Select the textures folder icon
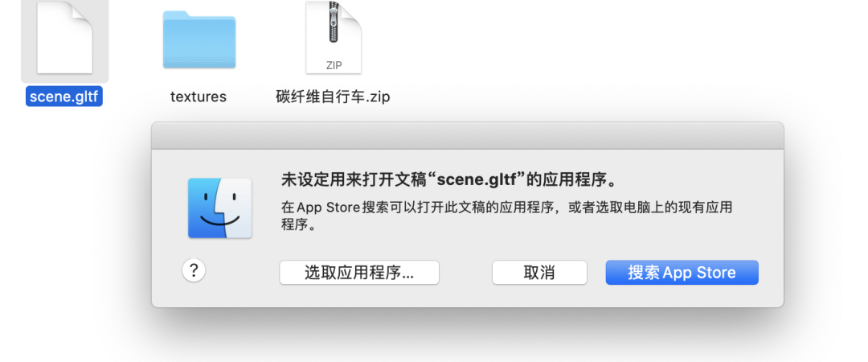 coord(199,40)
